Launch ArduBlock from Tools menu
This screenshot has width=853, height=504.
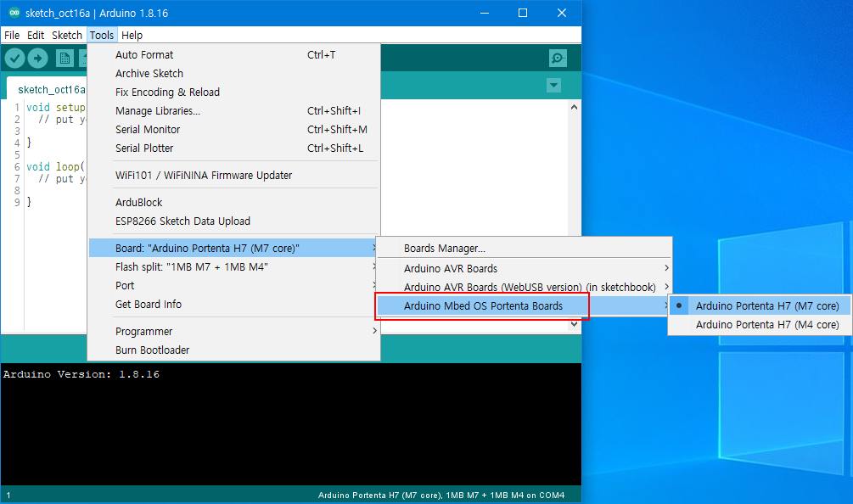point(234,202)
